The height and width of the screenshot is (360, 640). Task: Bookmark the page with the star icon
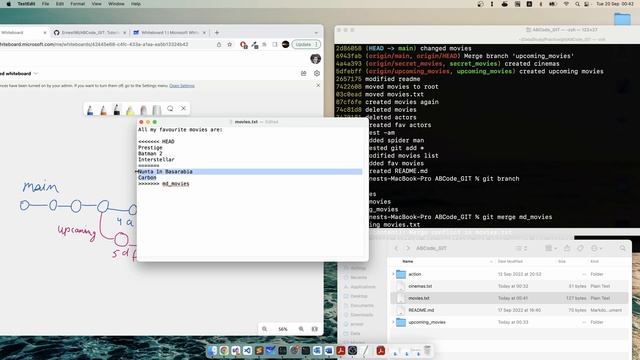(x=229, y=44)
